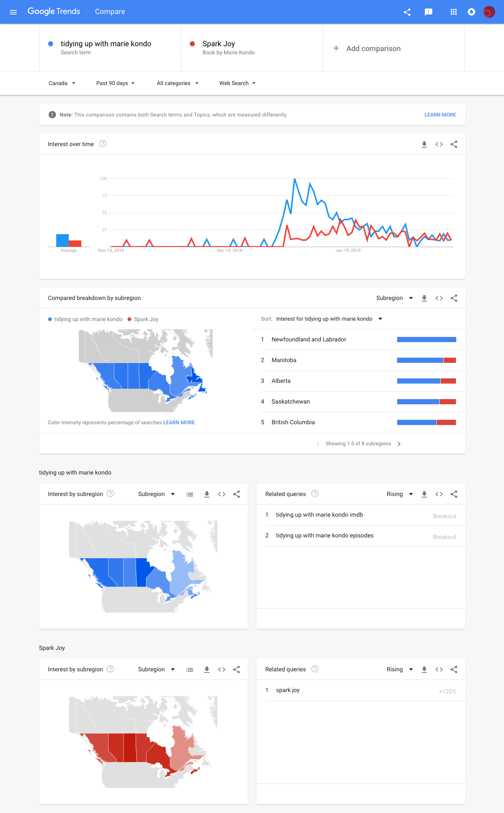Share the Spark Joy related queries card
Image resolution: width=504 pixels, height=813 pixels.
tap(454, 669)
